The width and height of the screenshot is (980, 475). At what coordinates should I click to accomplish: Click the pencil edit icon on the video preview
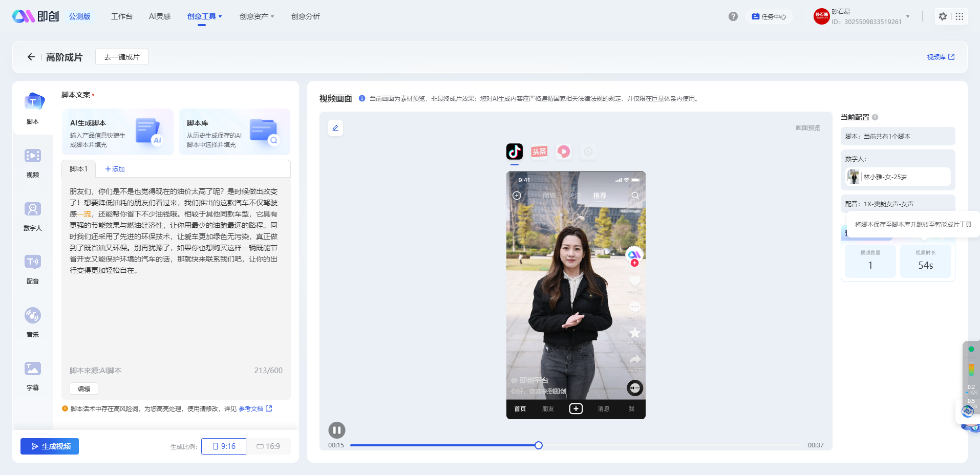(x=335, y=128)
